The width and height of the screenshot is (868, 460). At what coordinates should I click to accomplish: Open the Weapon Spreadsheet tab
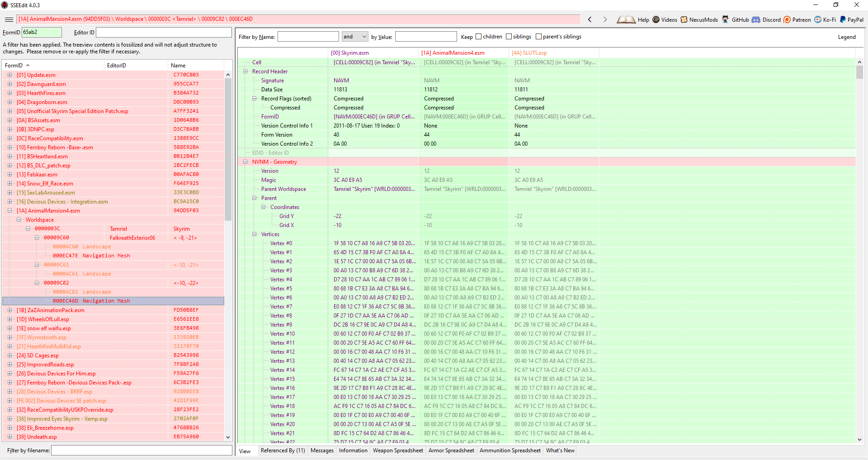pyautogui.click(x=398, y=451)
